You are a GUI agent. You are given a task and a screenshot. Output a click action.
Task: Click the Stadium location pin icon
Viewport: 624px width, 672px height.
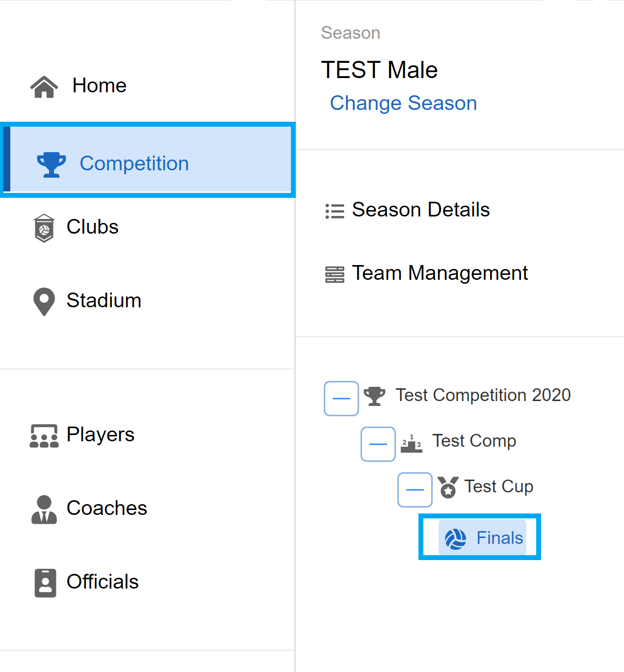click(44, 302)
